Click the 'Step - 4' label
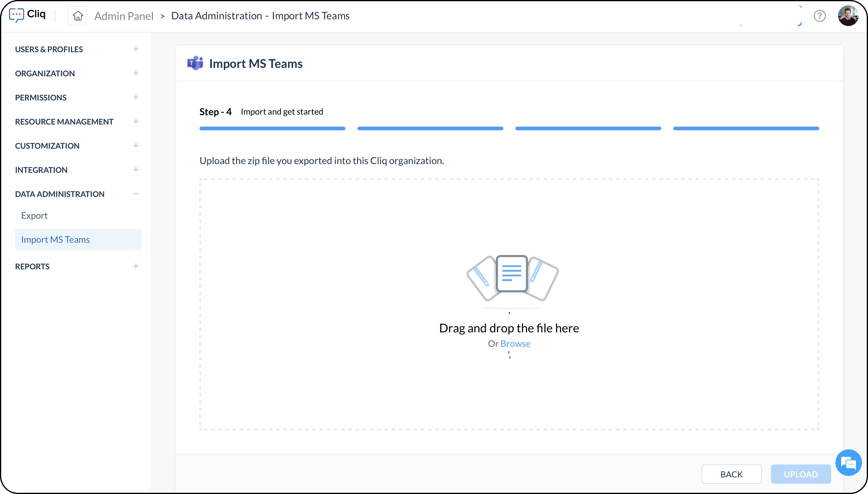Viewport: 868px width, 494px height. pyautogui.click(x=215, y=112)
